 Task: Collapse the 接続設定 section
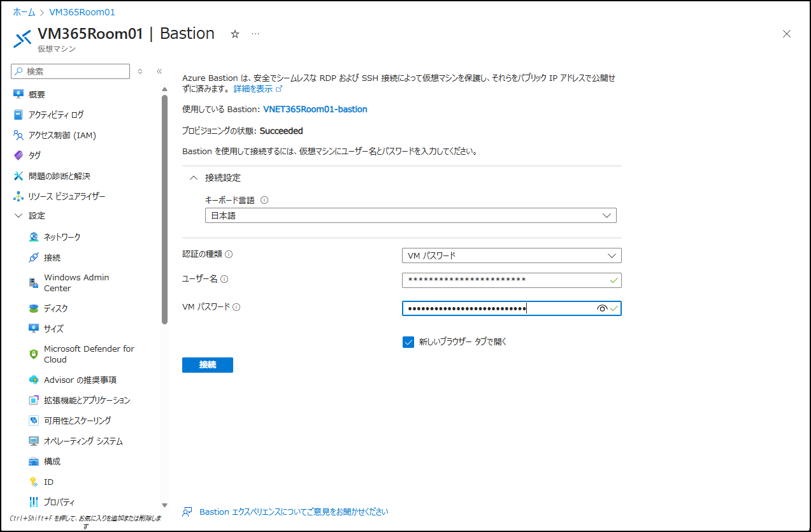pyautogui.click(x=194, y=178)
